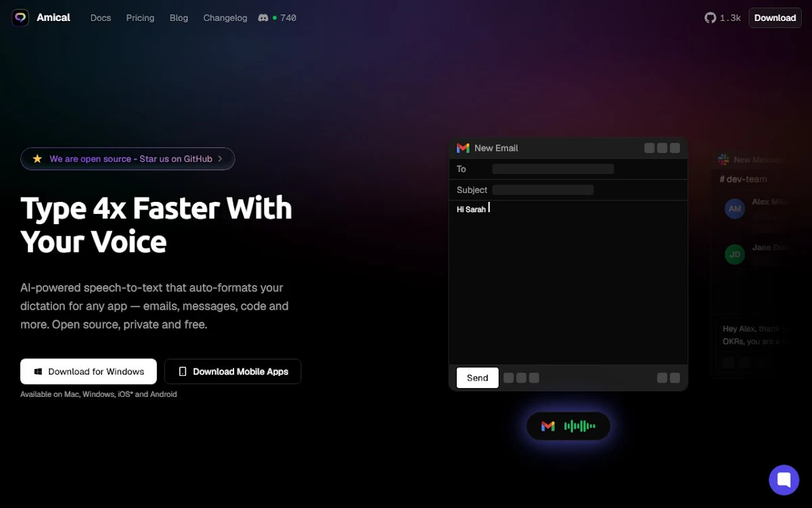Send the email with Send button

pyautogui.click(x=478, y=378)
